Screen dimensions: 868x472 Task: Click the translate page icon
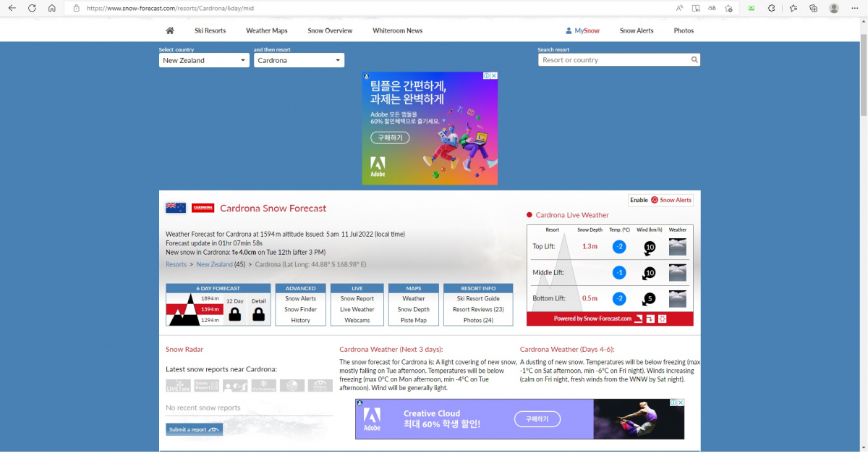click(x=712, y=8)
